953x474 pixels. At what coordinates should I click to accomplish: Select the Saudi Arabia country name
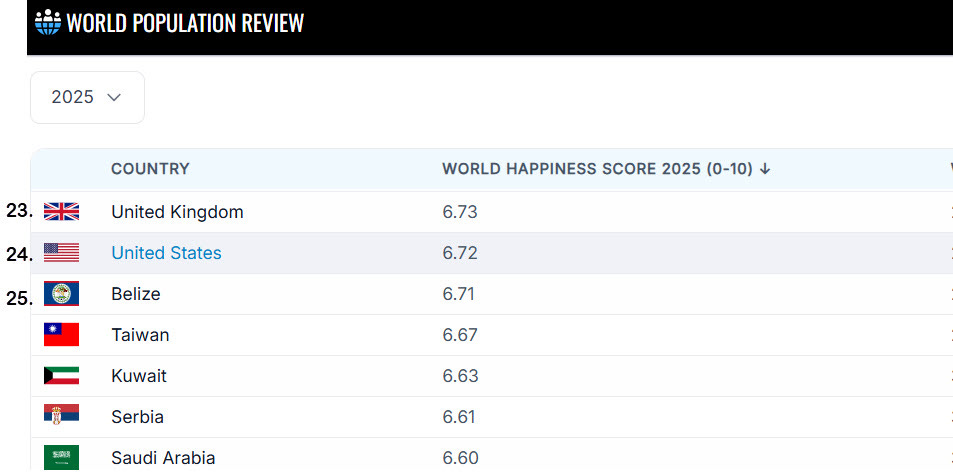(163, 458)
